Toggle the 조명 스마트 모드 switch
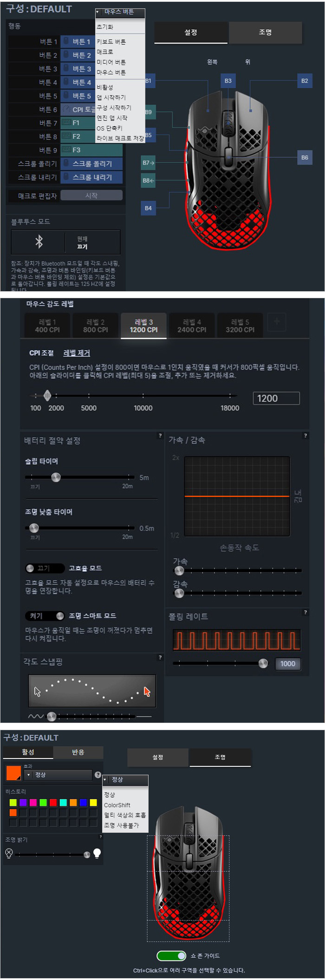The image size is (325, 980). tap(45, 616)
